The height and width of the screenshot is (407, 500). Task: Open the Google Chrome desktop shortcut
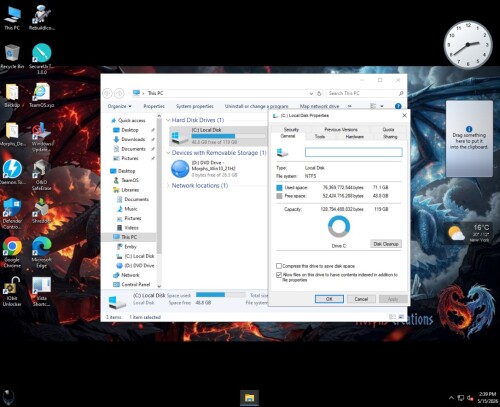[x=12, y=252]
